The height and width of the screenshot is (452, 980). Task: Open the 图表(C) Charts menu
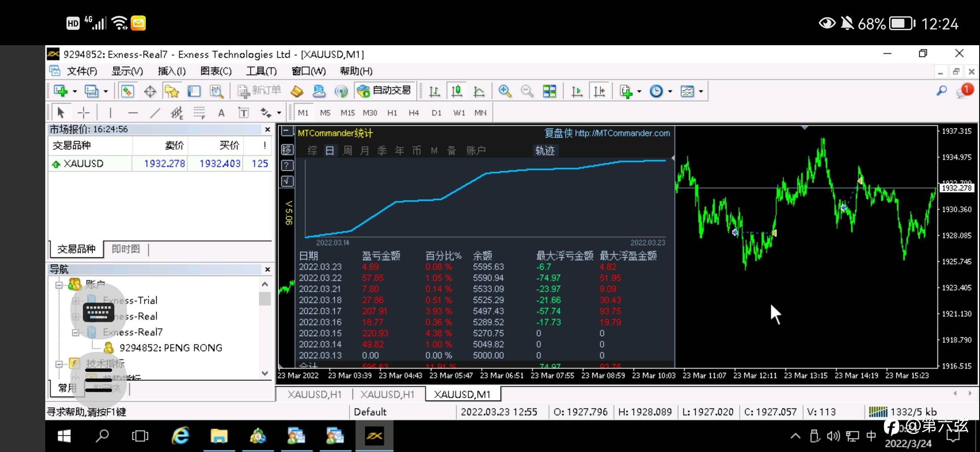[x=216, y=71]
